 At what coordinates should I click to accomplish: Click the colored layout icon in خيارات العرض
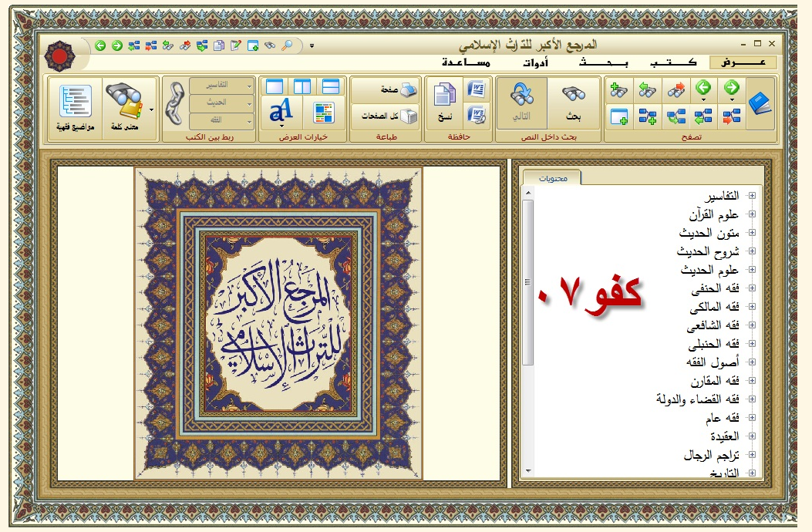(x=324, y=113)
